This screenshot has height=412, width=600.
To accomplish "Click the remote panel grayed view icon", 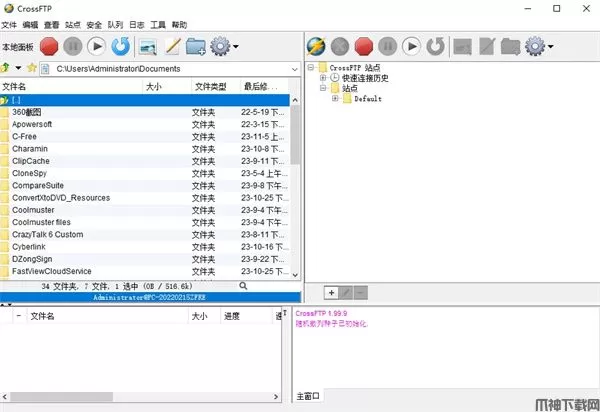I will [462, 47].
